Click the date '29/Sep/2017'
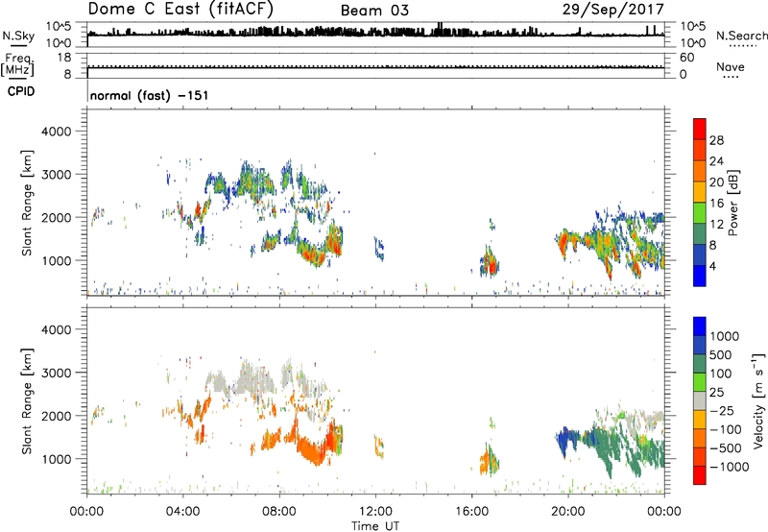768x532 pixels. (x=612, y=9)
